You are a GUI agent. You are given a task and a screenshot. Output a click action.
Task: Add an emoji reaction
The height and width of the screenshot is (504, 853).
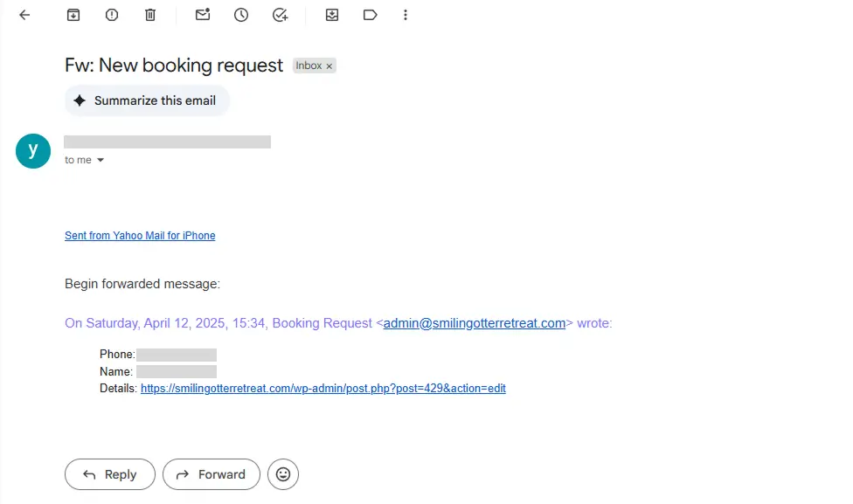(283, 474)
